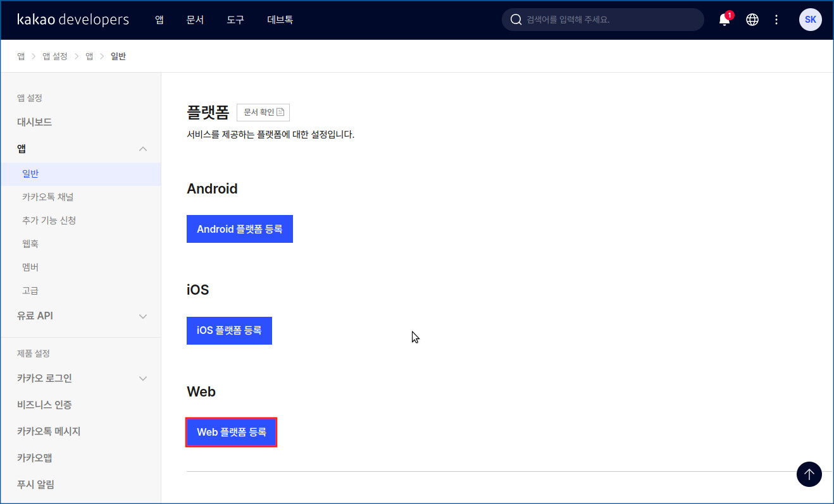The height and width of the screenshot is (504, 834).
Task: Expand the 카카오 로그인 section
Action: tap(143, 379)
